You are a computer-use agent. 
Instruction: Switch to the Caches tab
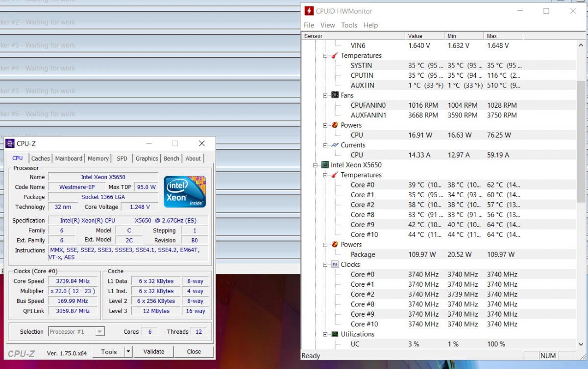pyautogui.click(x=41, y=159)
